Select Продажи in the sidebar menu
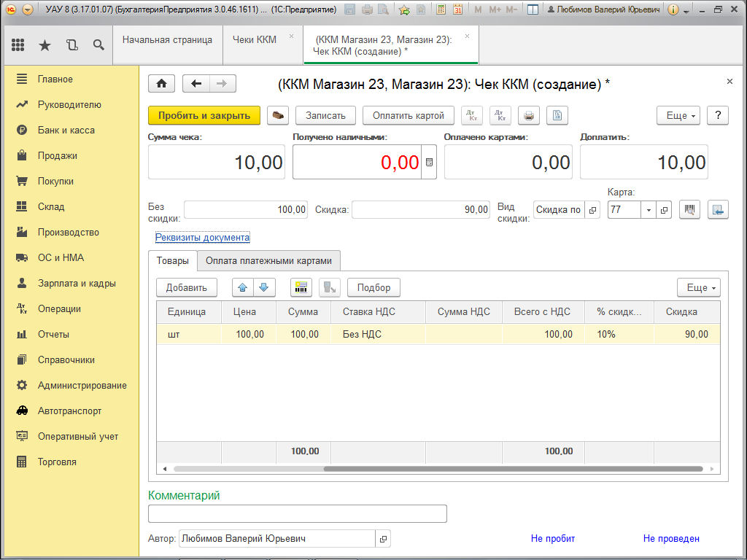This screenshot has height=560, width=747. [x=58, y=155]
